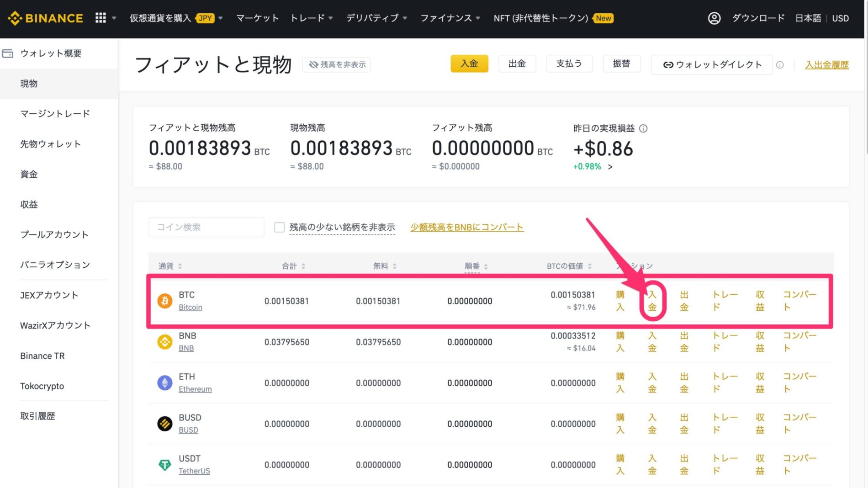Open the Bitcoin name link
The width and height of the screenshot is (868, 488).
pyautogui.click(x=190, y=308)
